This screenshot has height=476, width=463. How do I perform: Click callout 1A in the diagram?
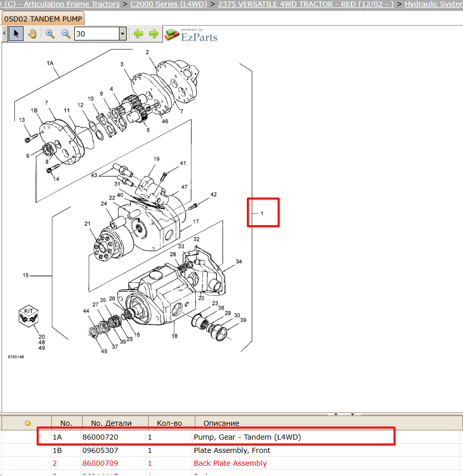tap(50, 63)
